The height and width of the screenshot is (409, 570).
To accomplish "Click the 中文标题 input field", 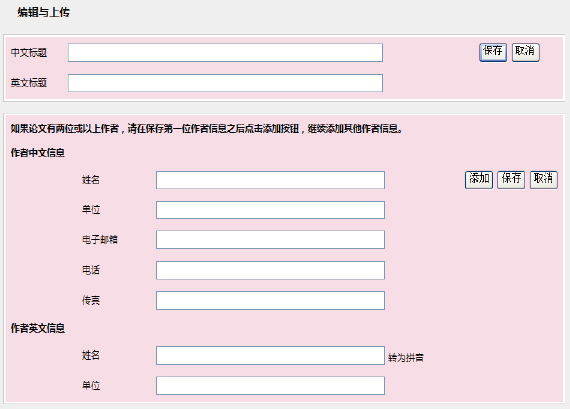I will click(225, 52).
